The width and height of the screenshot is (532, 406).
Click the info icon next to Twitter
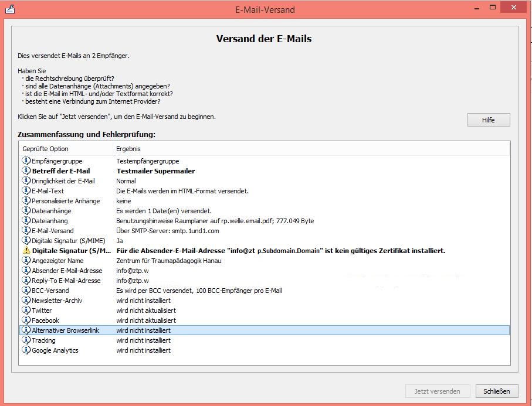pyautogui.click(x=26, y=311)
